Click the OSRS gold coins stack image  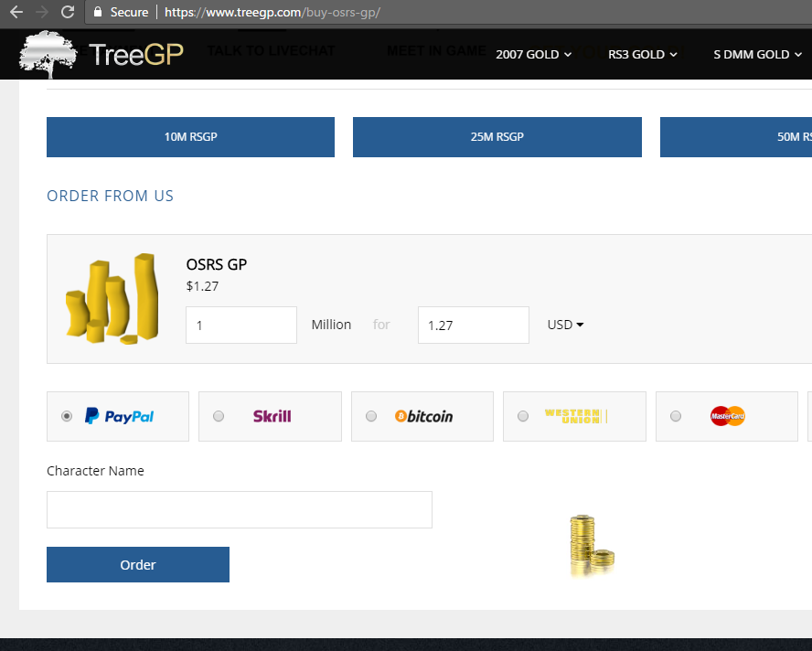pos(112,299)
